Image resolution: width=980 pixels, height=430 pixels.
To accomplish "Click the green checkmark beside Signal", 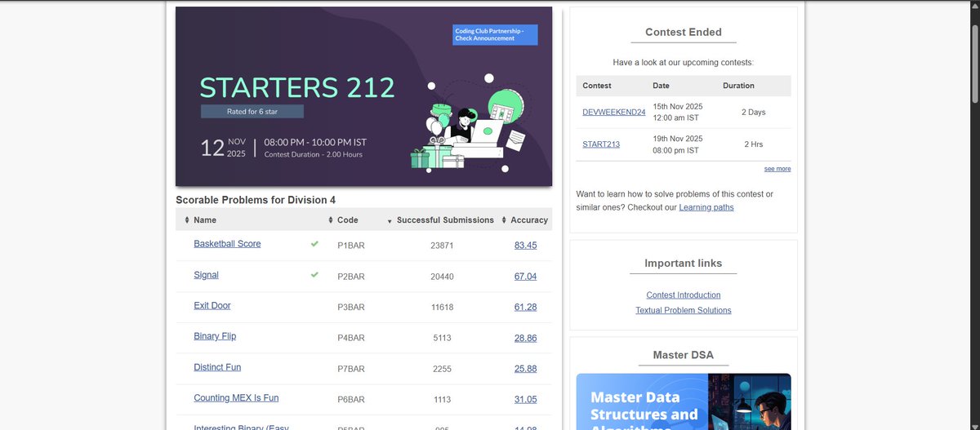I will 314,275.
